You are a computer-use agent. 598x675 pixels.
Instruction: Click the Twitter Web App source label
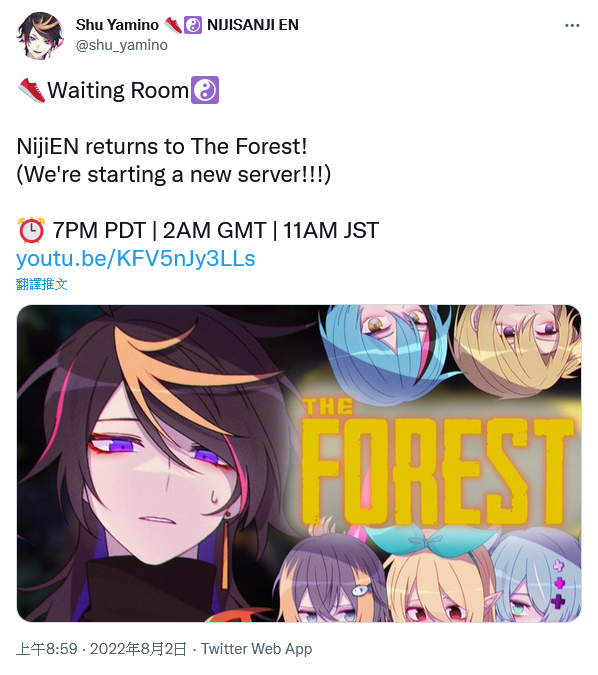(x=257, y=649)
